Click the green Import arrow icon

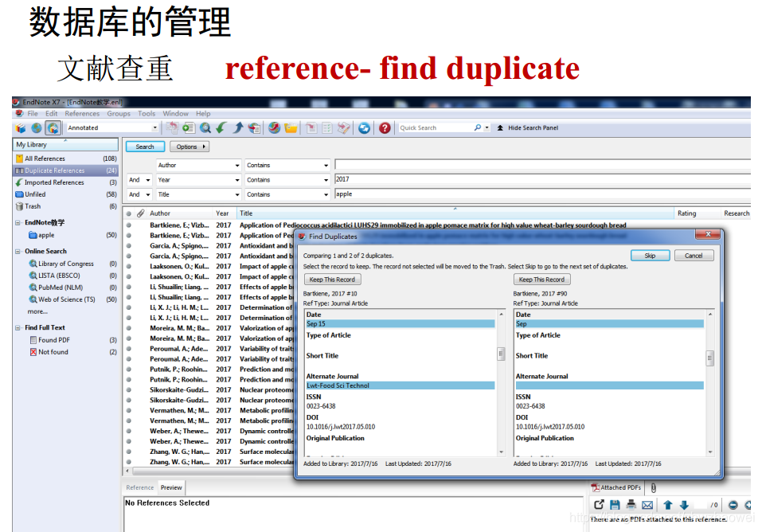click(x=221, y=128)
